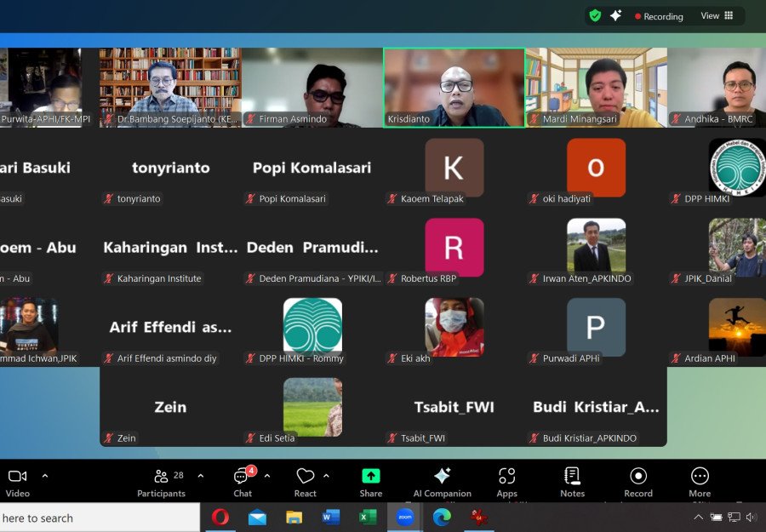Open Word from taskbar
Image resolution: width=766 pixels, height=532 pixels.
click(331, 517)
